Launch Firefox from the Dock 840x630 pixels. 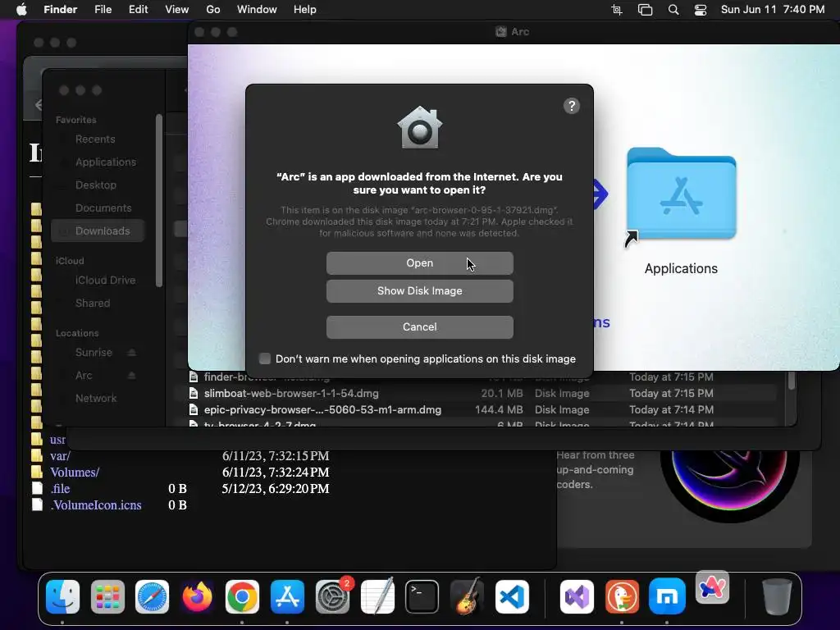[197, 596]
